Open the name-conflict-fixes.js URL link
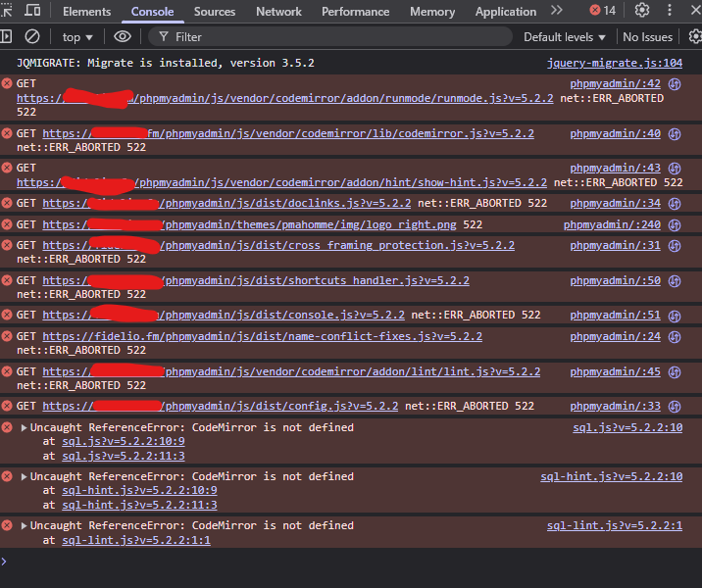702x588 pixels. pos(263,336)
